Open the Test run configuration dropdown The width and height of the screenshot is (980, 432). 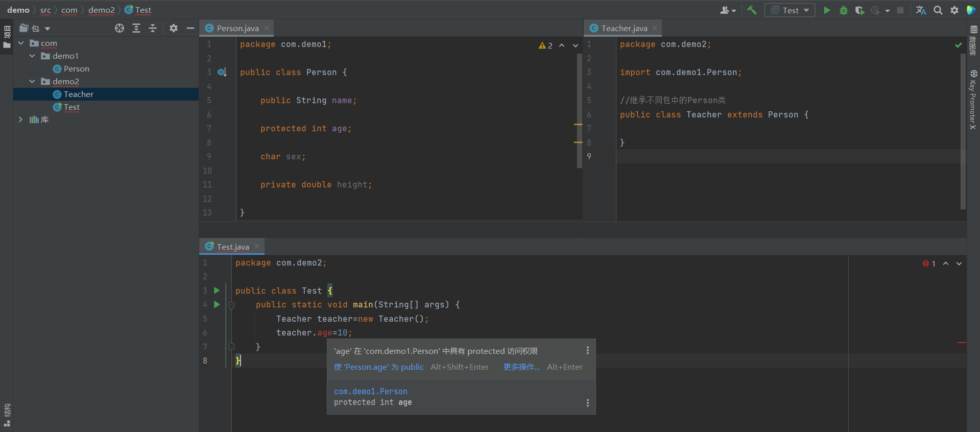[x=790, y=10]
